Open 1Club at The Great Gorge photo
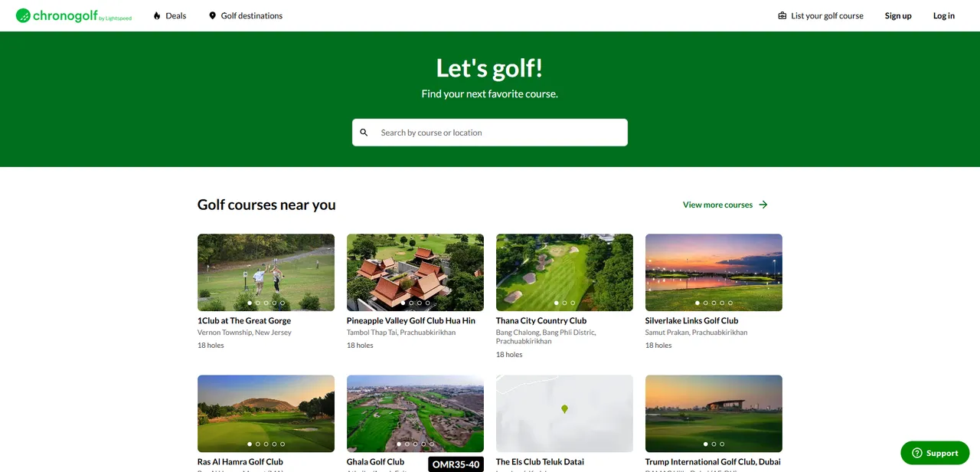Screen dimensions: 980x472 [266, 272]
